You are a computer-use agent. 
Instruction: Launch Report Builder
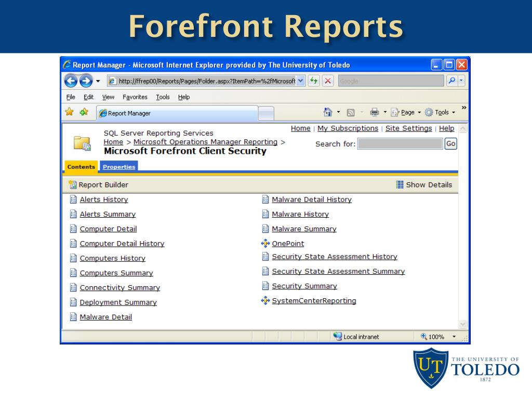pyautogui.click(x=98, y=184)
